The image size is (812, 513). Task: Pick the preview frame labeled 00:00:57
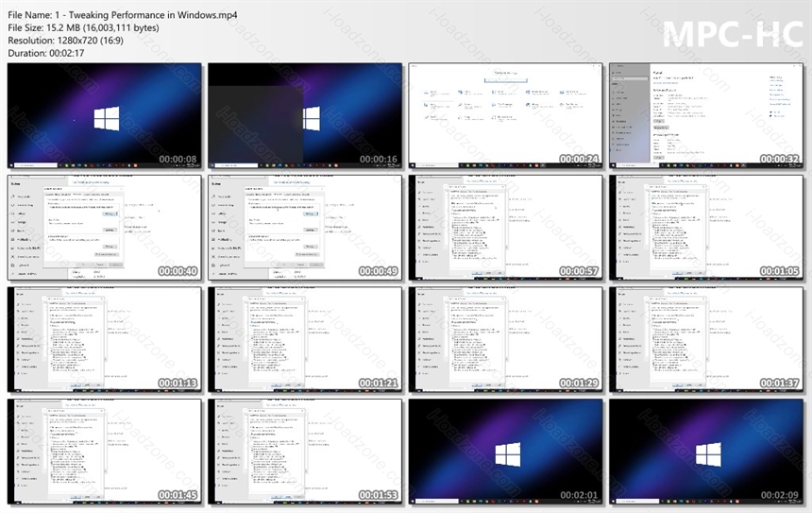[505, 228]
